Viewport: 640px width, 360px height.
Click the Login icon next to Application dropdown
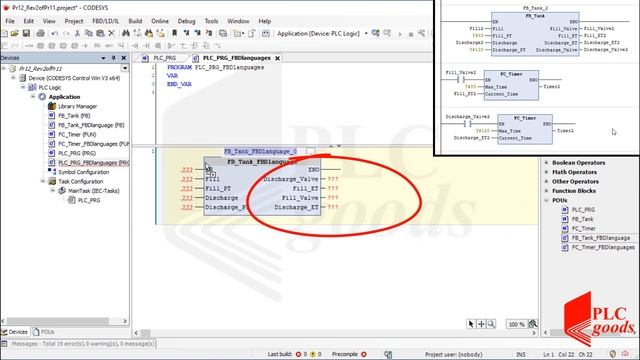(376, 33)
